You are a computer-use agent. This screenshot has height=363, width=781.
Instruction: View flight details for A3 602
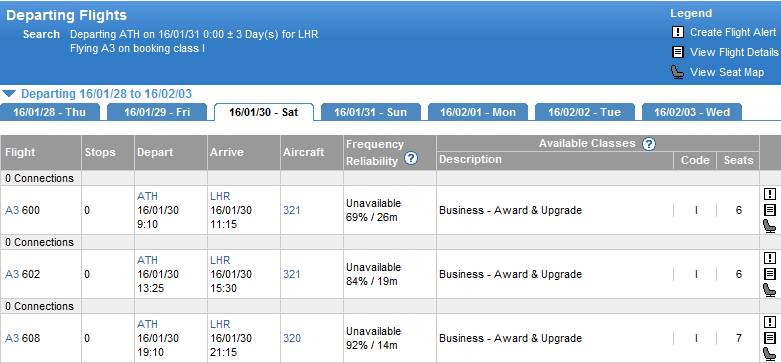point(770,274)
